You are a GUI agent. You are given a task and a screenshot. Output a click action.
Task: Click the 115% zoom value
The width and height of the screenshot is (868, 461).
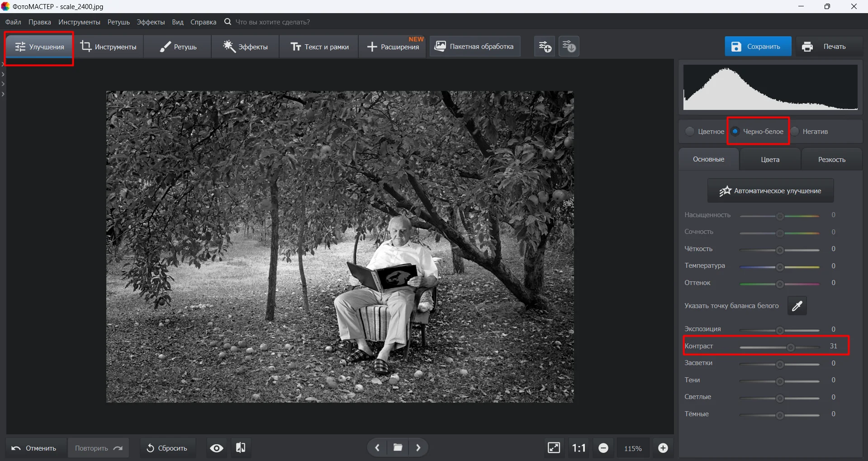click(x=633, y=448)
